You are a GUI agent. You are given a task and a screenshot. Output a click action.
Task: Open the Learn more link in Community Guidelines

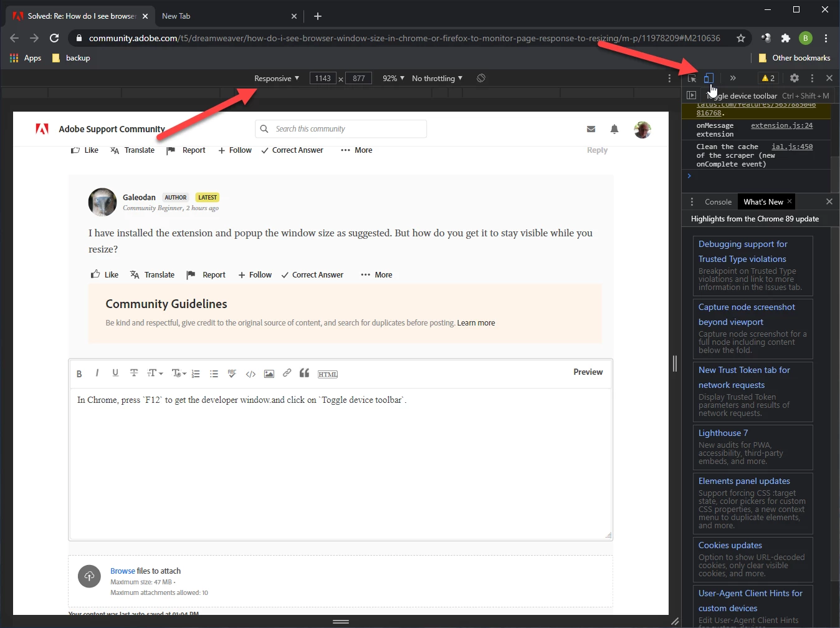pyautogui.click(x=476, y=323)
